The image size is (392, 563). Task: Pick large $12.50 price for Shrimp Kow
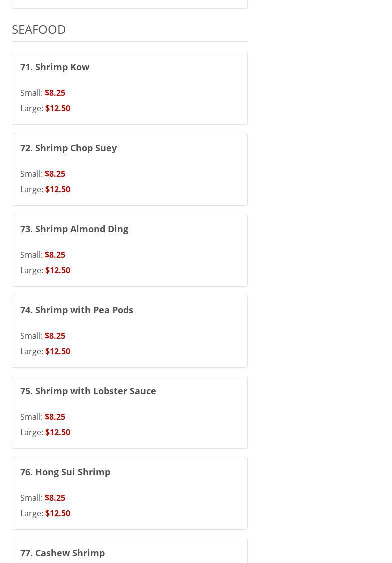click(x=58, y=108)
